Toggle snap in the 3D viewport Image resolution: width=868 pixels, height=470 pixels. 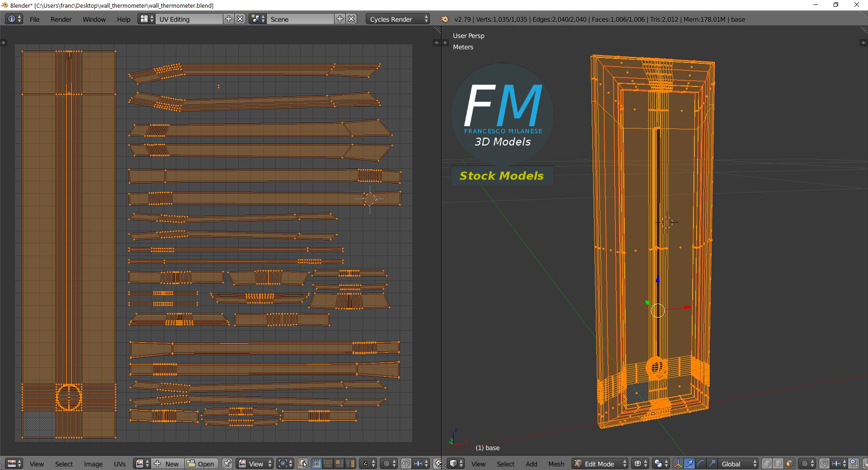click(x=824, y=464)
